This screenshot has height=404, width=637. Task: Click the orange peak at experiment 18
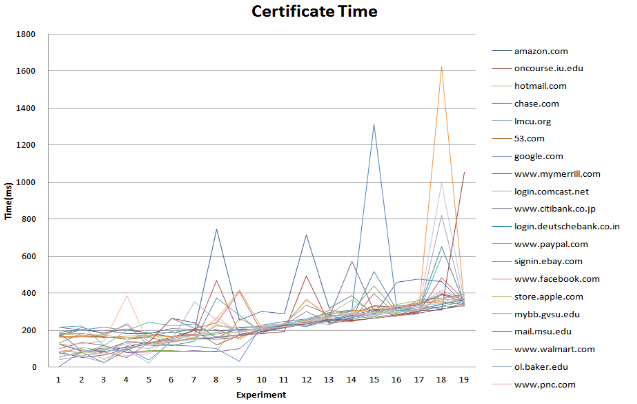(441, 68)
